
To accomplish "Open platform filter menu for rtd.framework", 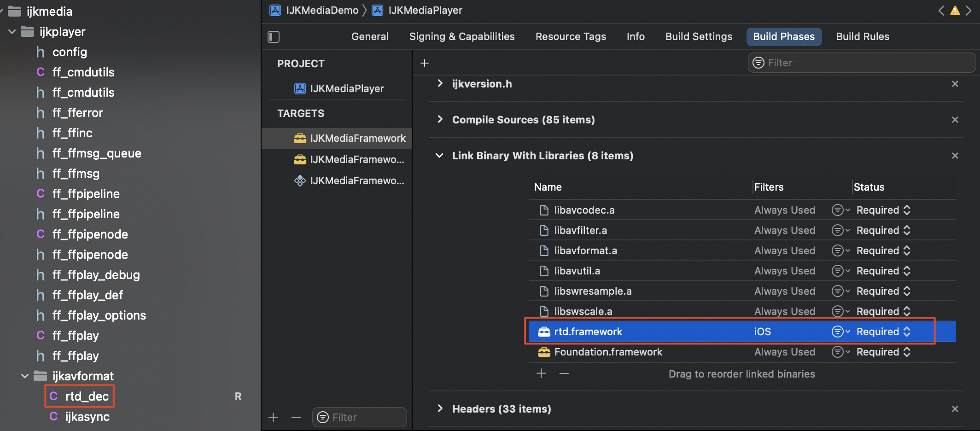I will coord(840,332).
